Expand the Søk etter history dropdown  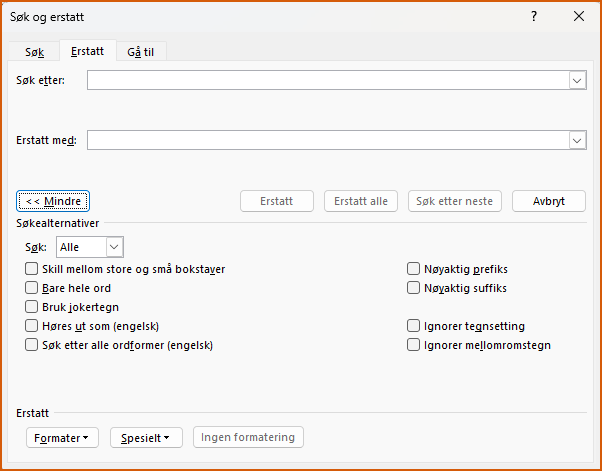(577, 80)
